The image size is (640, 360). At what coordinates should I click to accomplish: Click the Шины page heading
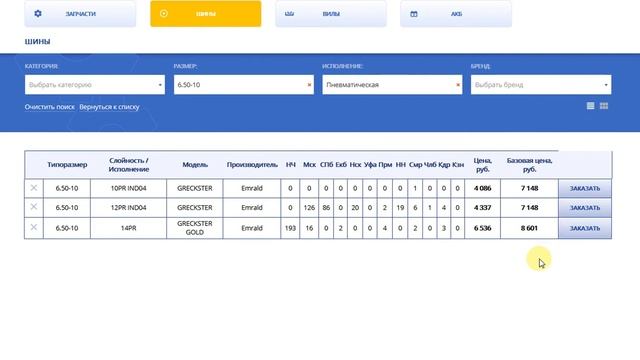(x=38, y=41)
